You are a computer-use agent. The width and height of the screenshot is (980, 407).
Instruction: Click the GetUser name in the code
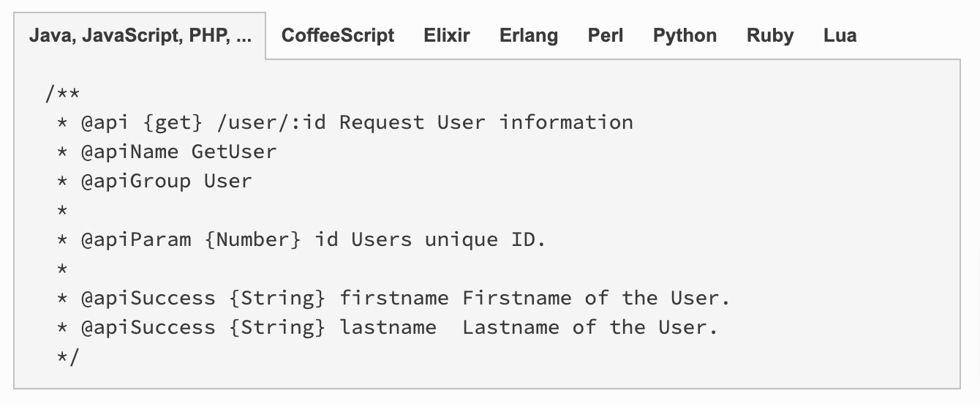point(234,152)
